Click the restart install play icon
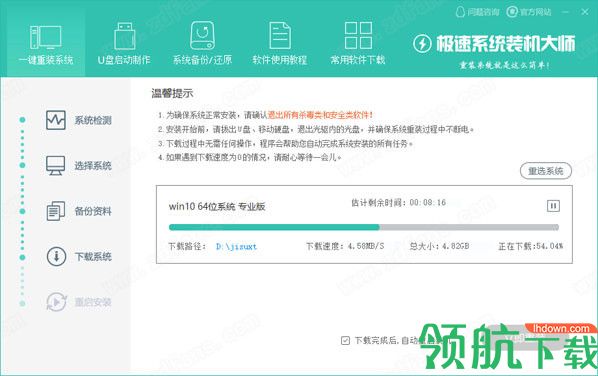Screen dimensions: 598x376 point(56,302)
